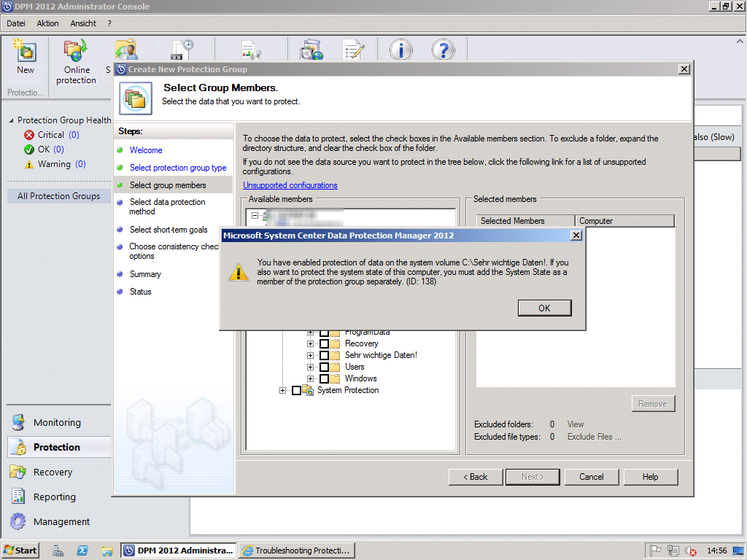The height and width of the screenshot is (560, 747).
Task: Collapse the ribbon using the chevron
Action: pos(740,42)
